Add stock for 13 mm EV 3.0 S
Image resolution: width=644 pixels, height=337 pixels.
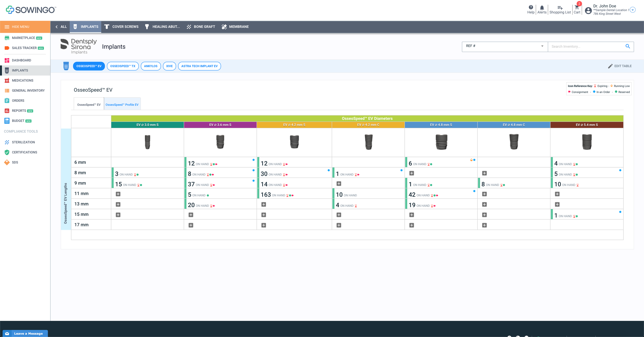[x=118, y=204]
